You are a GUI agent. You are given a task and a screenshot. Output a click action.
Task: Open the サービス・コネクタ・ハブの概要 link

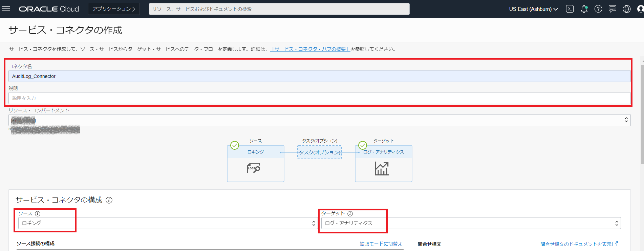tap(310, 49)
